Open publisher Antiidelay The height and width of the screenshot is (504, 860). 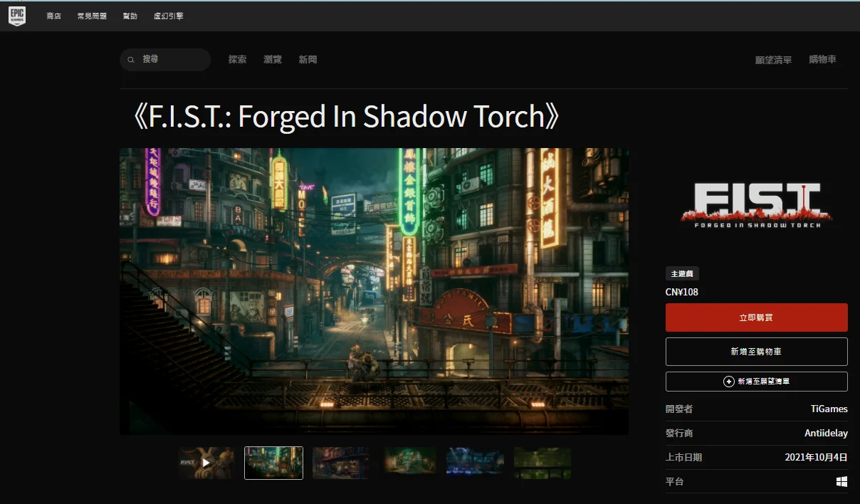tap(826, 433)
